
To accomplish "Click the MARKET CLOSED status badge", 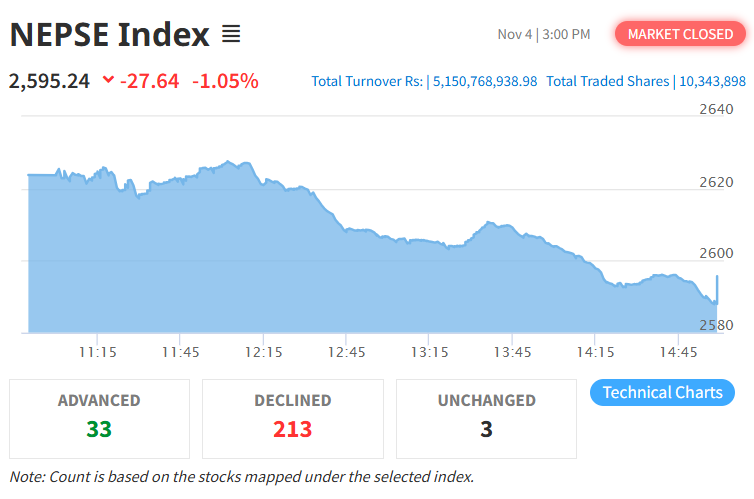I will [680, 34].
